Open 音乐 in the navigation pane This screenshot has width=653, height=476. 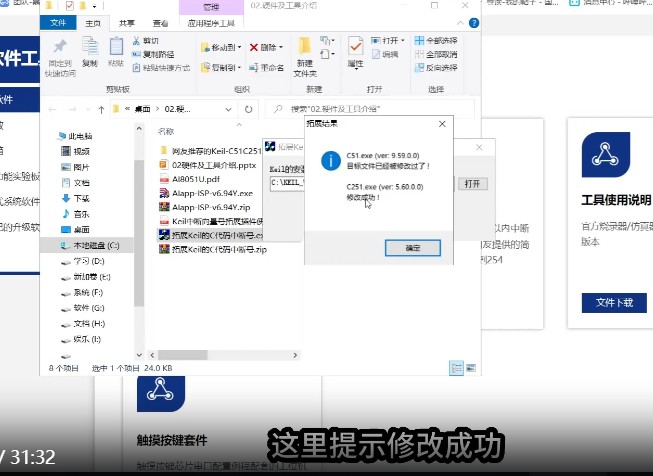75,214
